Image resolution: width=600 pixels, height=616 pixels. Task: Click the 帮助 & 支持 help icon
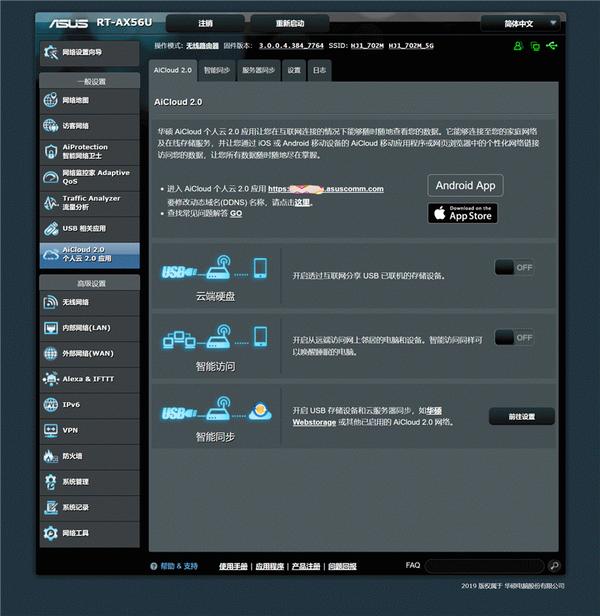pos(154,566)
